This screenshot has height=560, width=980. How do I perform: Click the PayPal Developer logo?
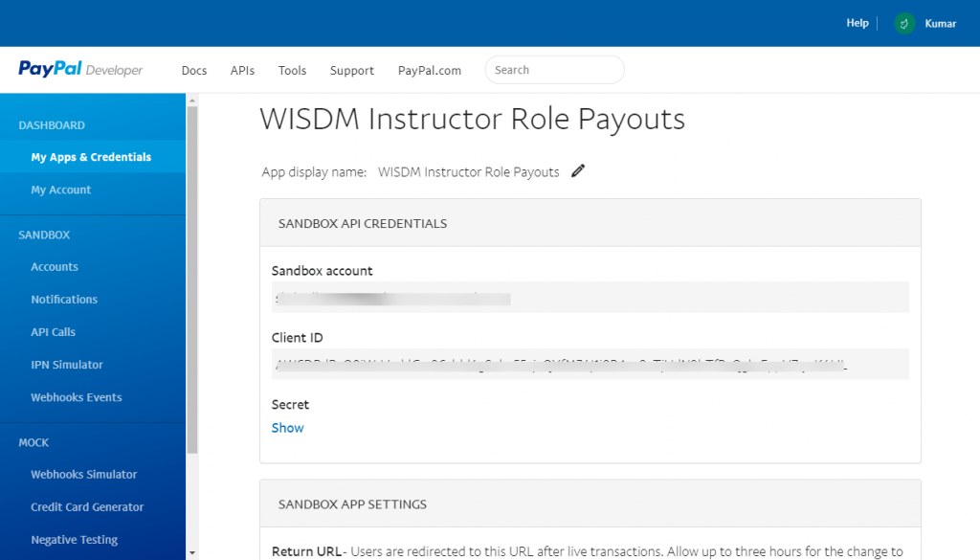click(x=80, y=70)
